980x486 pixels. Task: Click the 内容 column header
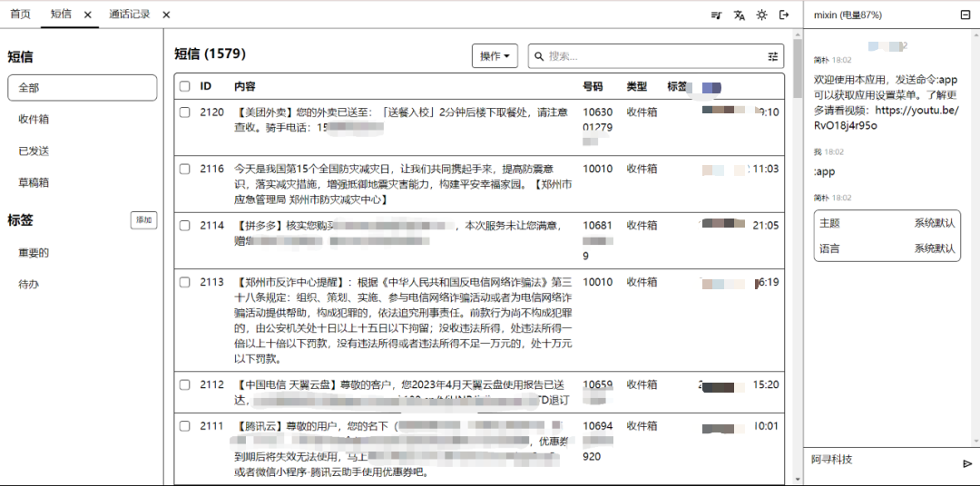pos(245,86)
